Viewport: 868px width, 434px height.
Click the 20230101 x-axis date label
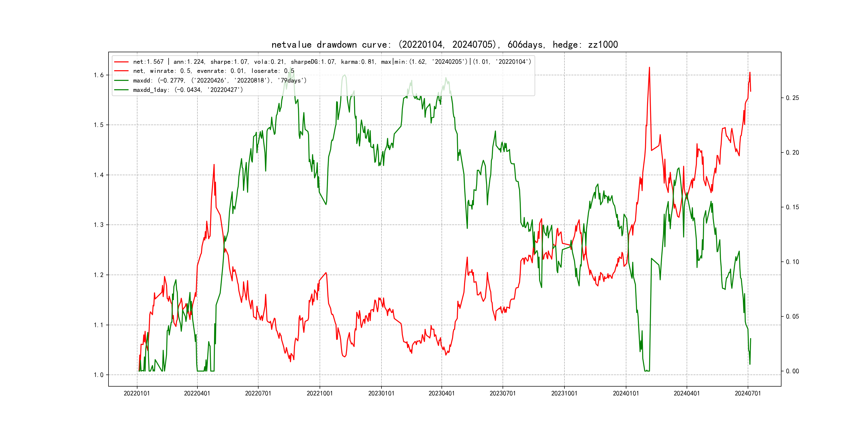coord(381,393)
